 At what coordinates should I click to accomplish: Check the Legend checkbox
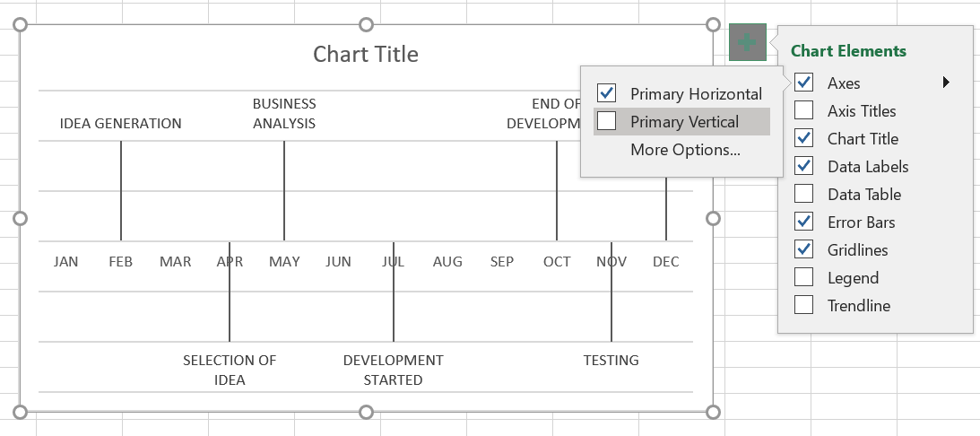tap(804, 278)
